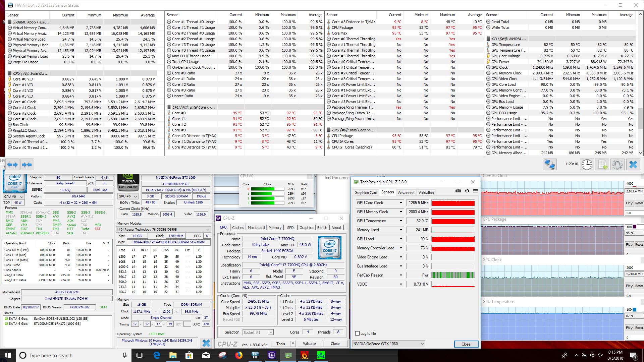Click CPU-Z Validate button
The width and height of the screenshot is (644, 362).
[x=309, y=344]
